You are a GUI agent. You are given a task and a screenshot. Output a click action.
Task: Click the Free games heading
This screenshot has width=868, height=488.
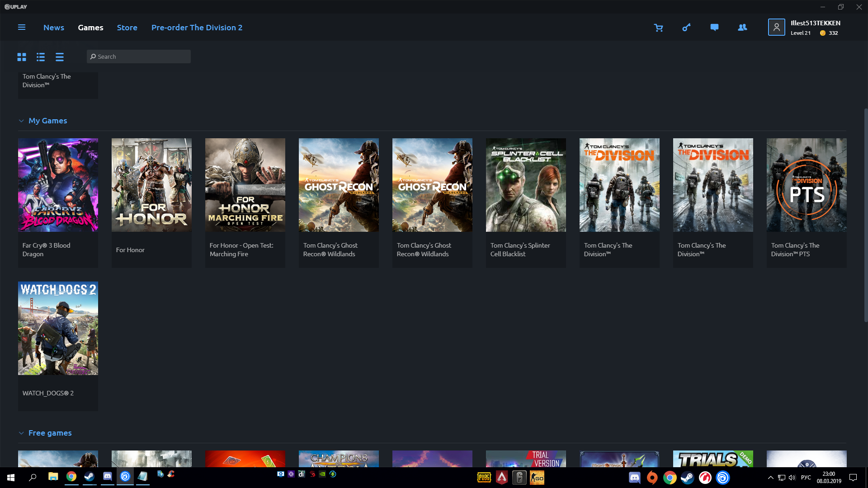(50, 433)
